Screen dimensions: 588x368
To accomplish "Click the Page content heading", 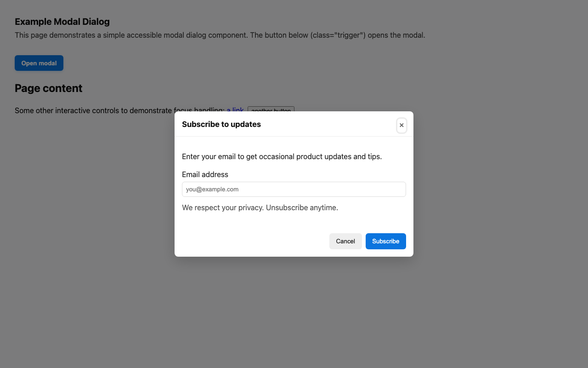I will point(48,88).
